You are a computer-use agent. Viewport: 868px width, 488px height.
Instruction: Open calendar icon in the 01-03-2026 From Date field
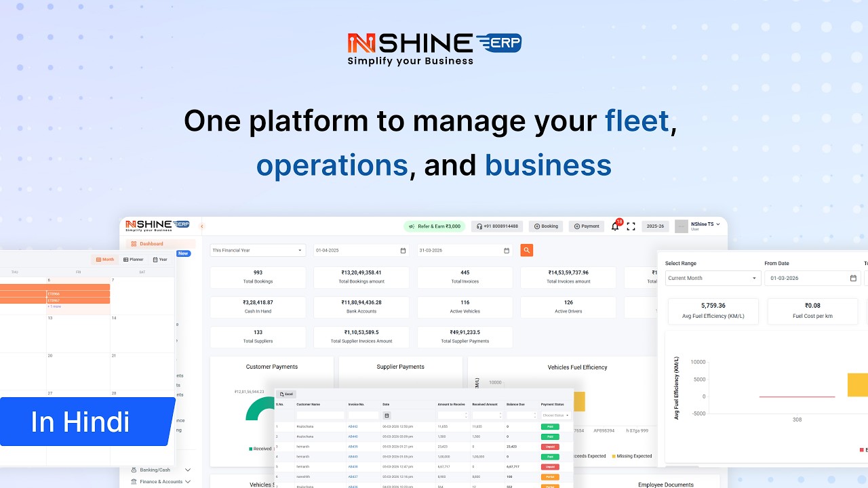coord(853,278)
